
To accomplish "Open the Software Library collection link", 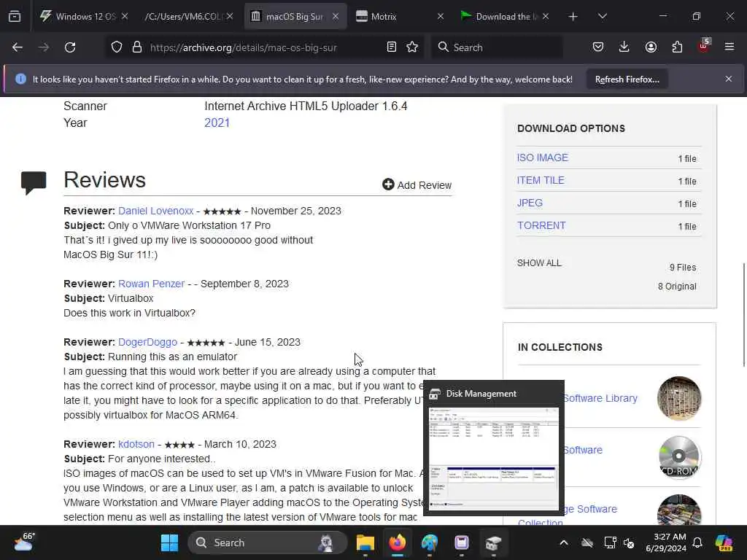I will pyautogui.click(x=600, y=398).
